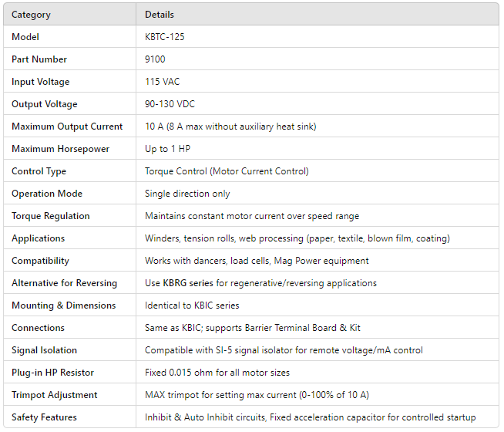
Task: Click the Identical to KBIC series cell
Action: point(192,305)
